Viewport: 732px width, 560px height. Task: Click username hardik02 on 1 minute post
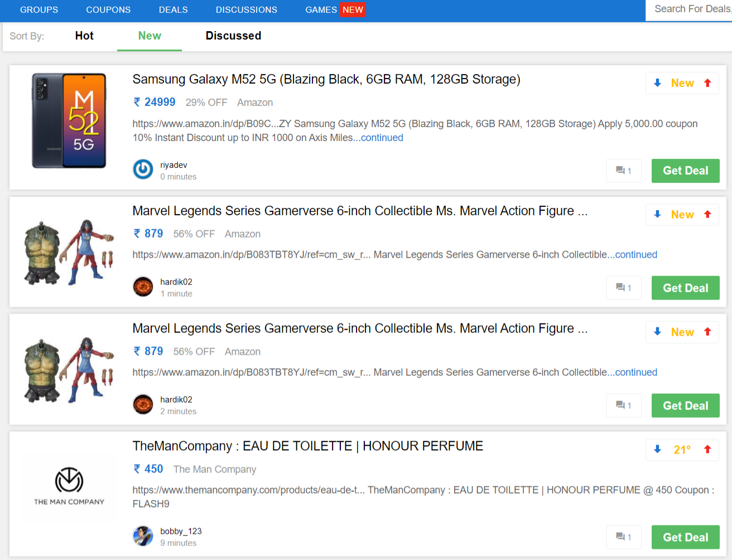click(176, 282)
